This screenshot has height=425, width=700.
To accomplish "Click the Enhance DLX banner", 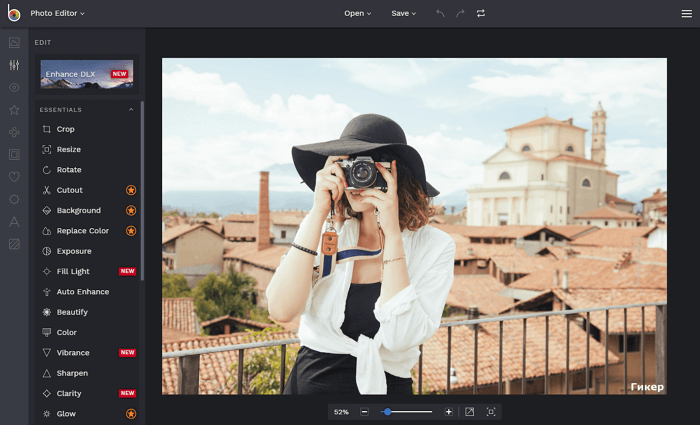I will pos(87,74).
